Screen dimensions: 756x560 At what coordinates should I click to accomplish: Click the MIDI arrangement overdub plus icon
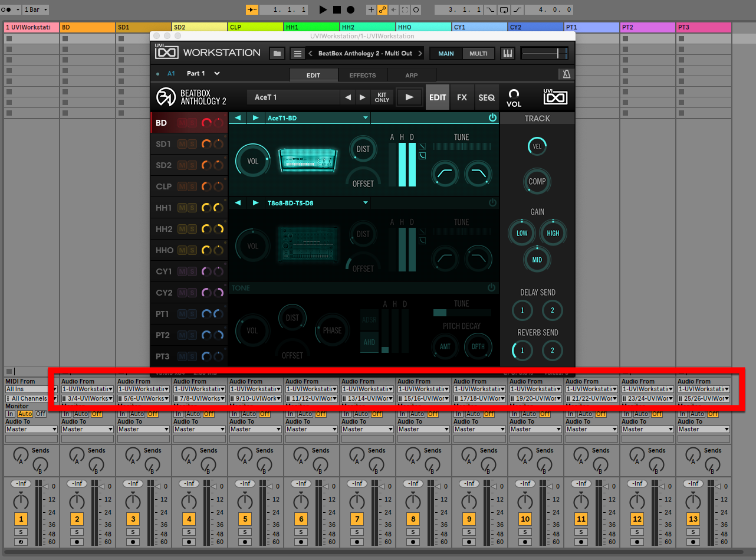tap(371, 9)
